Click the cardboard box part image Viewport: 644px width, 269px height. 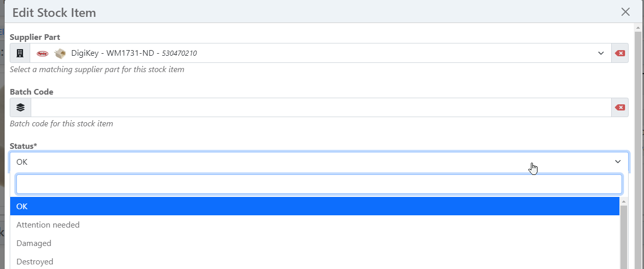coord(60,53)
